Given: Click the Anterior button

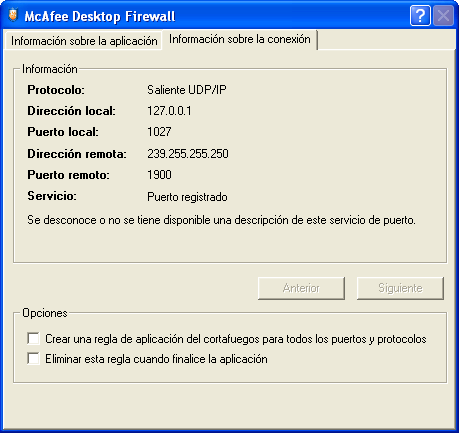Looking at the screenshot, I should click(x=301, y=288).
